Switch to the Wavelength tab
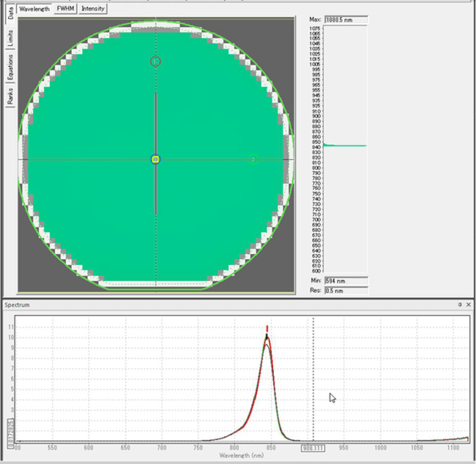Image resolution: width=476 pixels, height=464 pixels. [x=34, y=9]
